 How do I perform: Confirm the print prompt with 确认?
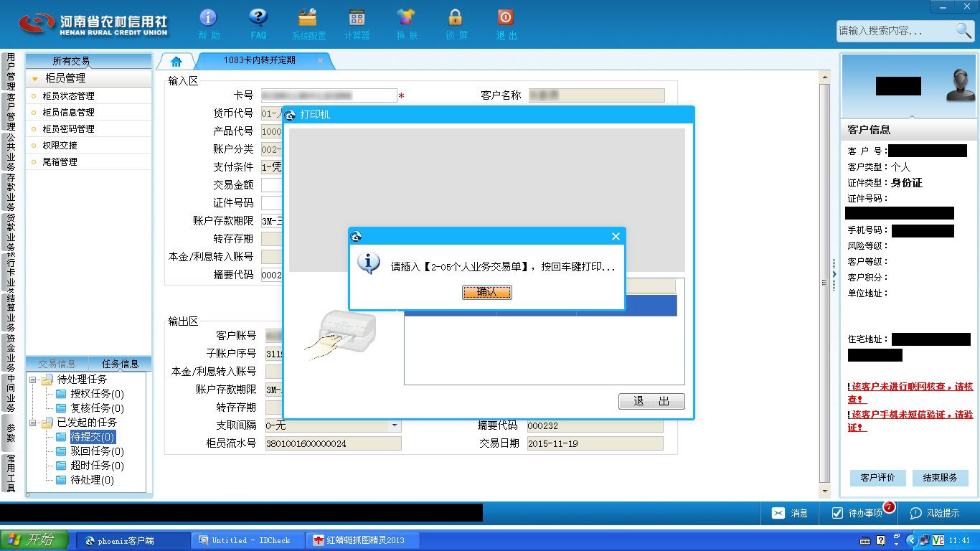point(487,292)
